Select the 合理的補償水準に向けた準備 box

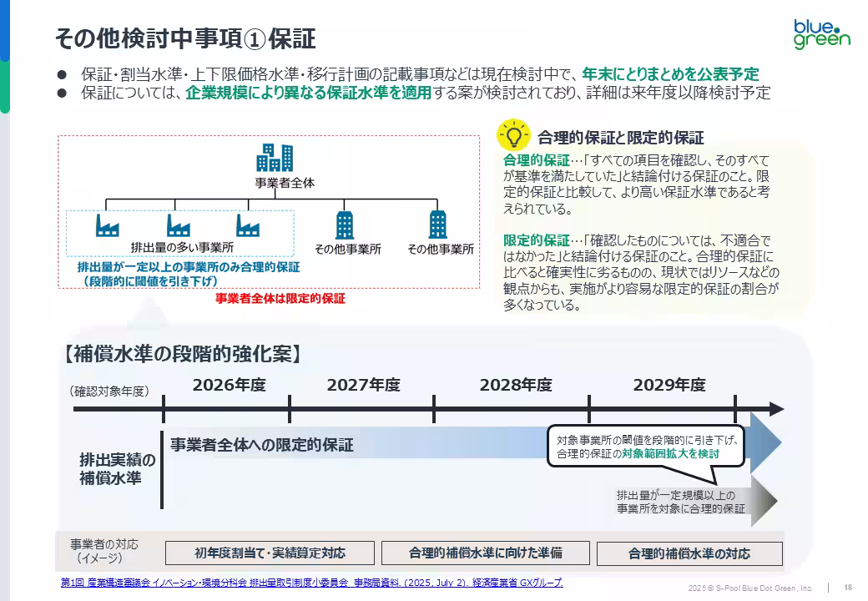coord(485,553)
